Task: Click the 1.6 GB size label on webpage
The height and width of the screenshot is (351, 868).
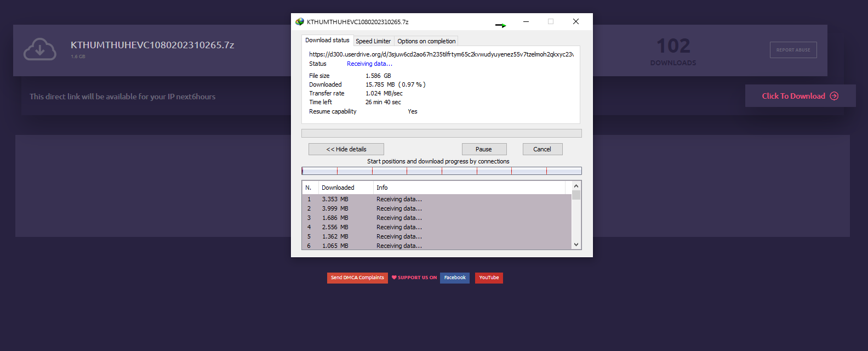Action: (78, 56)
